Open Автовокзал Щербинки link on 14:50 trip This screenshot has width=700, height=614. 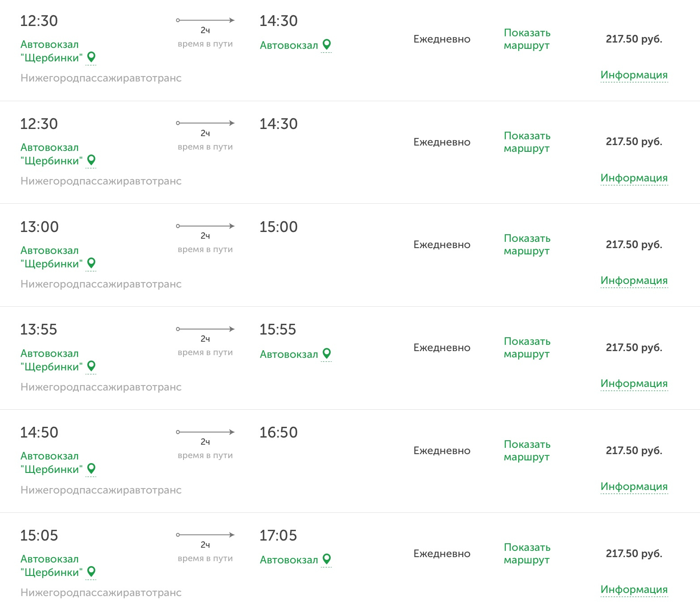pos(51,463)
